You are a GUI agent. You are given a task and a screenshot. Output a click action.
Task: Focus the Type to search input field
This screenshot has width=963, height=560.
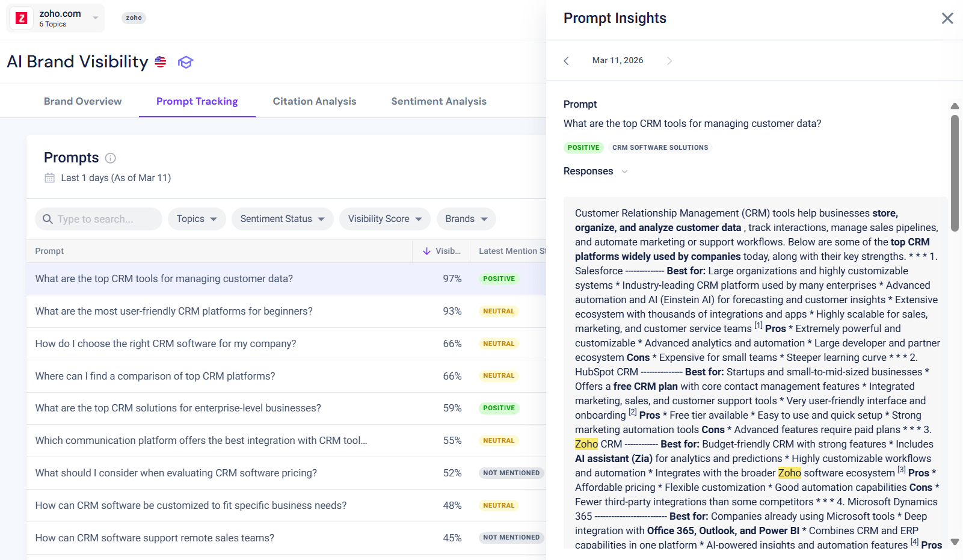click(x=99, y=219)
